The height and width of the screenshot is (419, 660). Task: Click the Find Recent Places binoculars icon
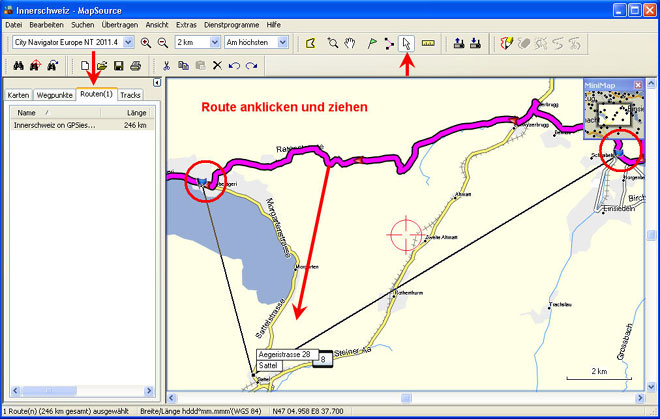(52, 66)
